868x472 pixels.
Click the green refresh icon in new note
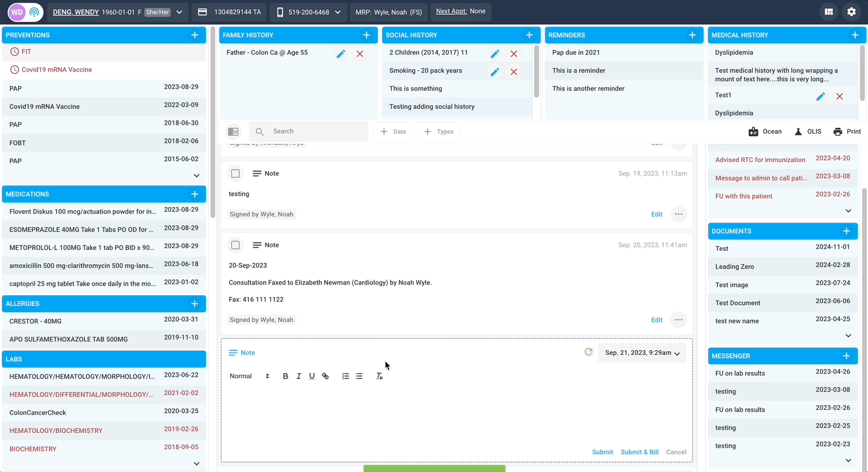[x=588, y=352]
